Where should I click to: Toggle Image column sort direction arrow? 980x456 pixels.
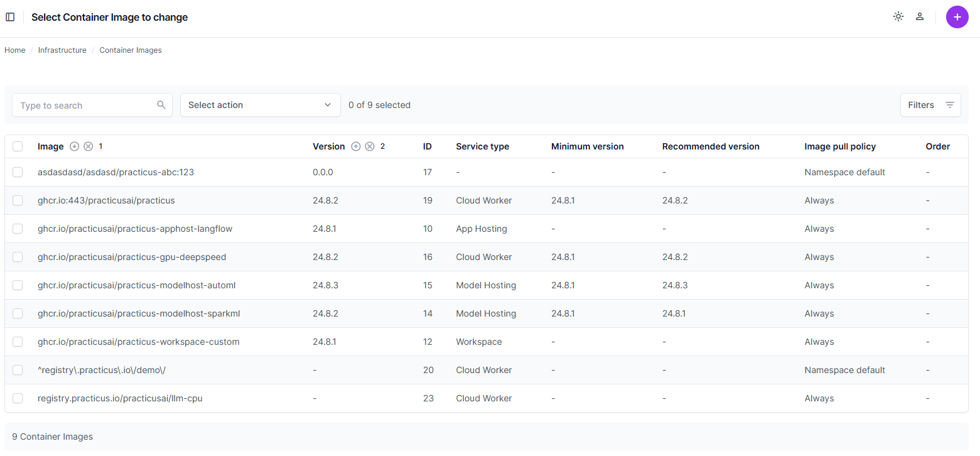(x=75, y=146)
